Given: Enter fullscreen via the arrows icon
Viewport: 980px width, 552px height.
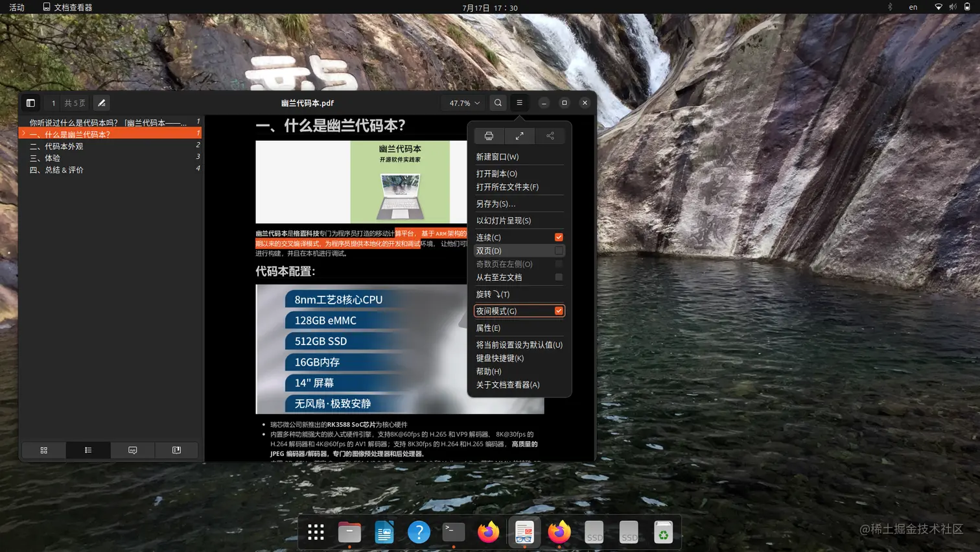Looking at the screenshot, I should pos(519,136).
